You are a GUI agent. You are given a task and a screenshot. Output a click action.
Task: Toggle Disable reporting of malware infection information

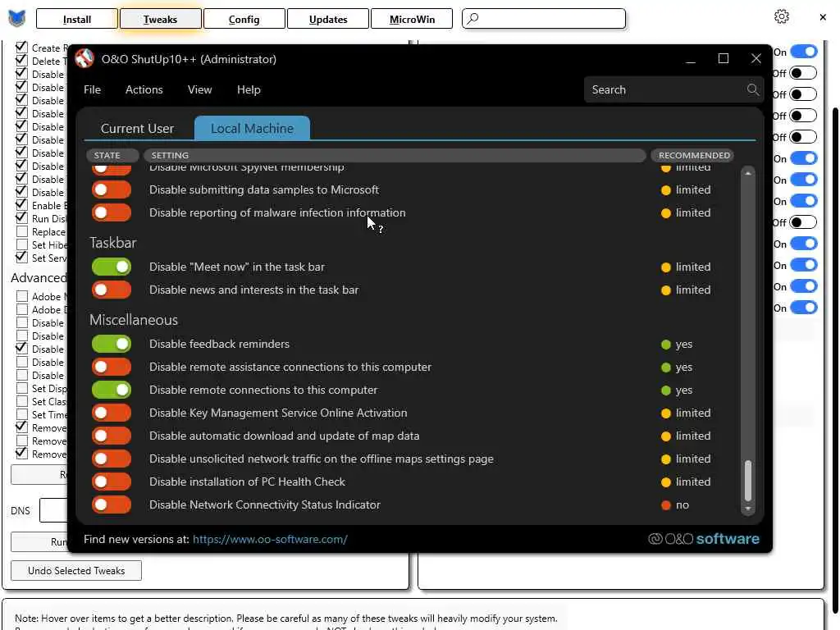click(x=112, y=212)
